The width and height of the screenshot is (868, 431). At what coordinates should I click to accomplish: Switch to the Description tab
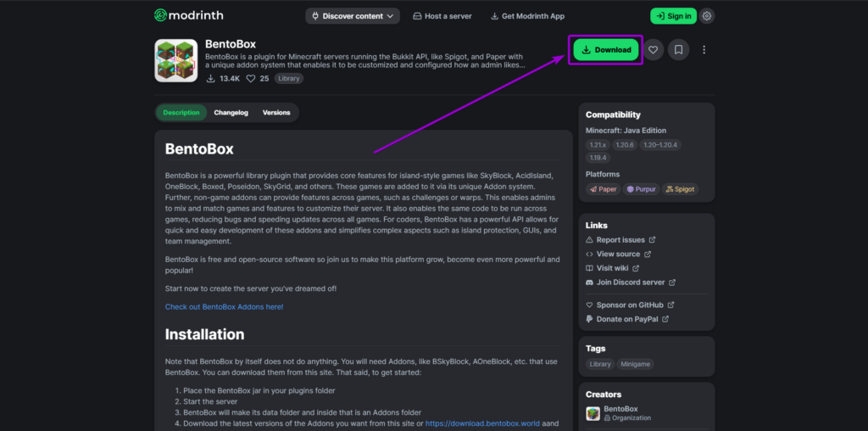click(x=181, y=113)
